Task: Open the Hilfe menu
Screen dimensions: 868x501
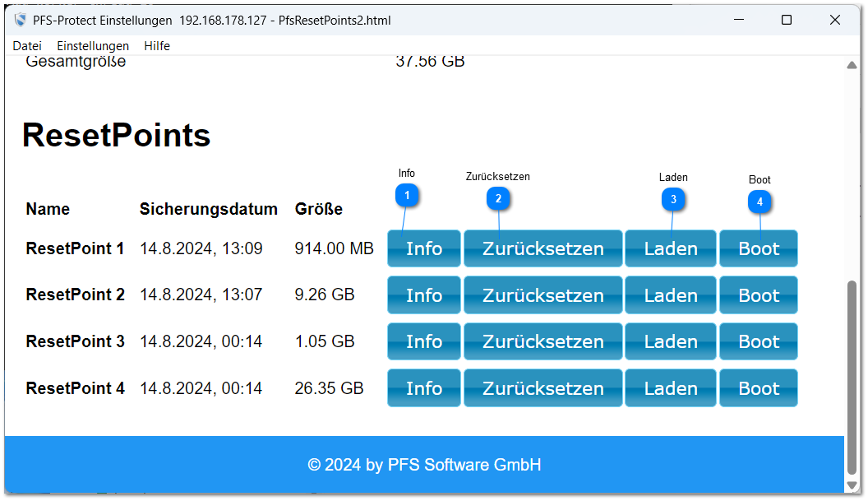Action: 157,46
